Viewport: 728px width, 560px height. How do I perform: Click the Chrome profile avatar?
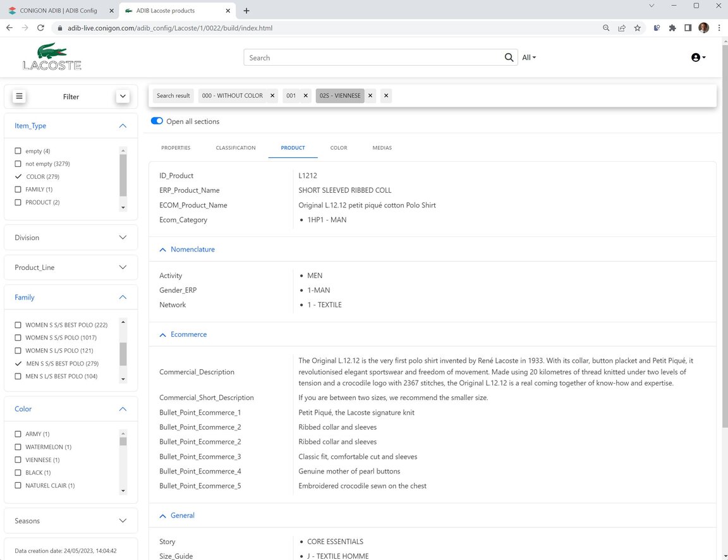[704, 28]
